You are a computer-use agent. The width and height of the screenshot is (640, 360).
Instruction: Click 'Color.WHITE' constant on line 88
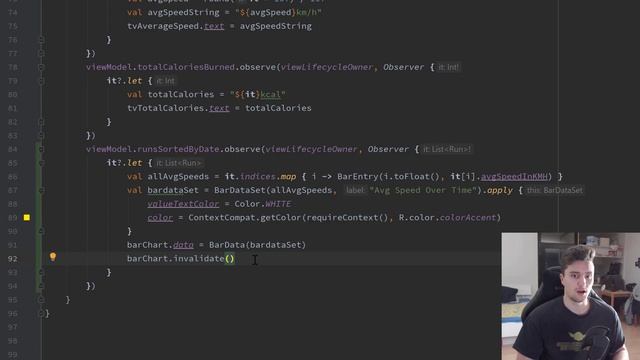(x=263, y=204)
